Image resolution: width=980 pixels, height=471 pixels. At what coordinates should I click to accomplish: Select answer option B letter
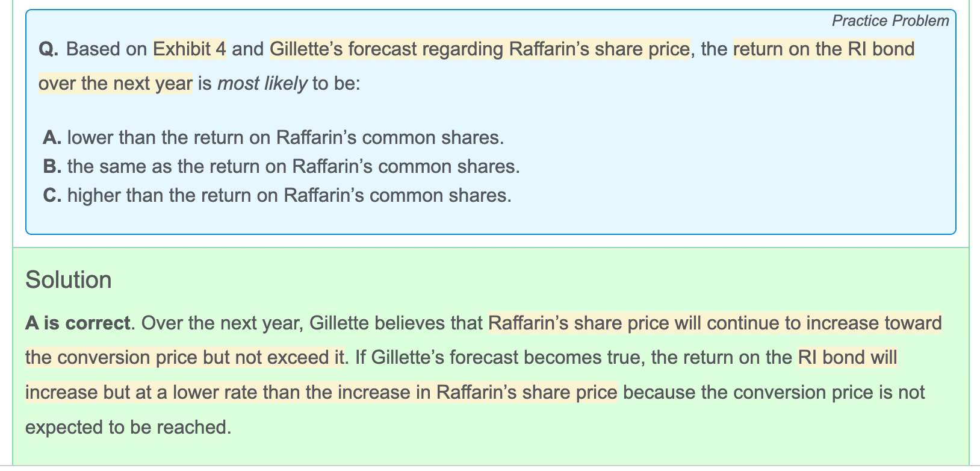click(x=52, y=167)
